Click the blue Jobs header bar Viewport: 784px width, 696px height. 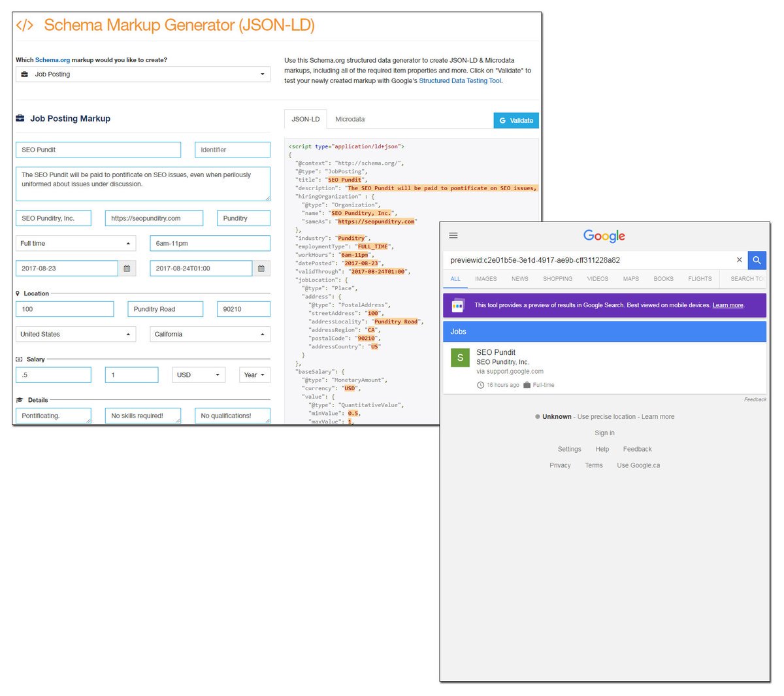point(605,331)
